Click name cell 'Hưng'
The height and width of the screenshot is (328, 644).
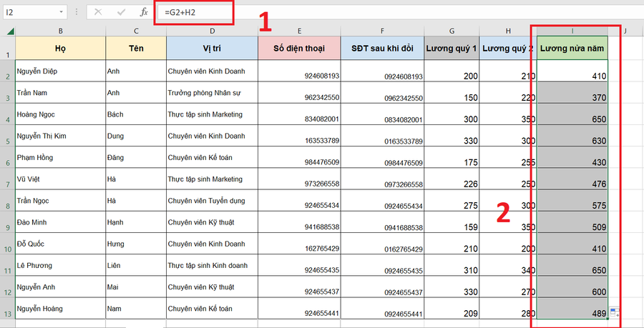click(136, 244)
